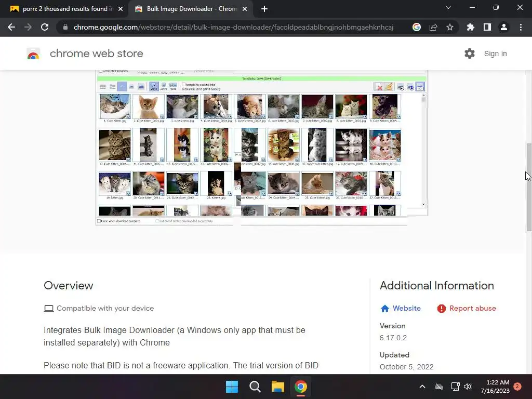Go back to the previous page
The height and width of the screenshot is (399, 532).
pyautogui.click(x=11, y=27)
